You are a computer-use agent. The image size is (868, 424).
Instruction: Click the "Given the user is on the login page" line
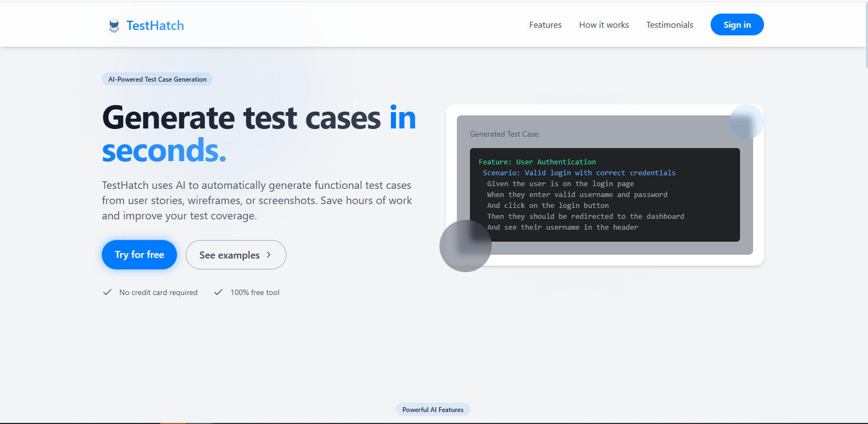point(560,183)
